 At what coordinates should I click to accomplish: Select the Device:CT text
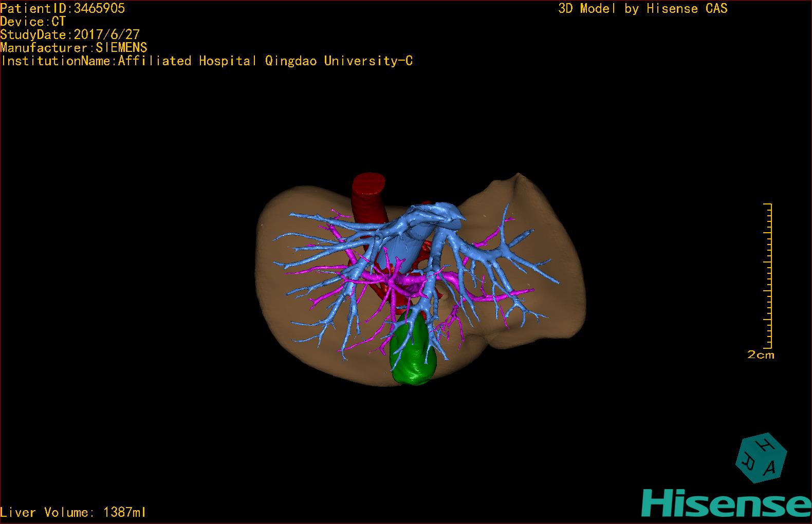33,22
